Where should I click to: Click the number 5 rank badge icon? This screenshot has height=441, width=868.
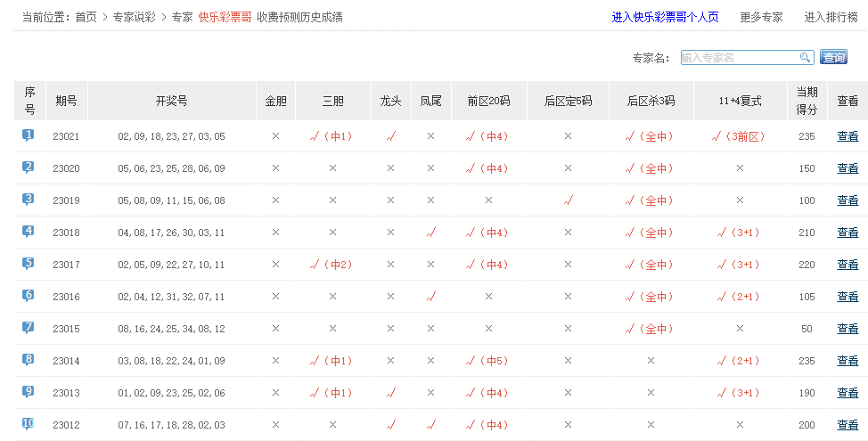(29, 264)
